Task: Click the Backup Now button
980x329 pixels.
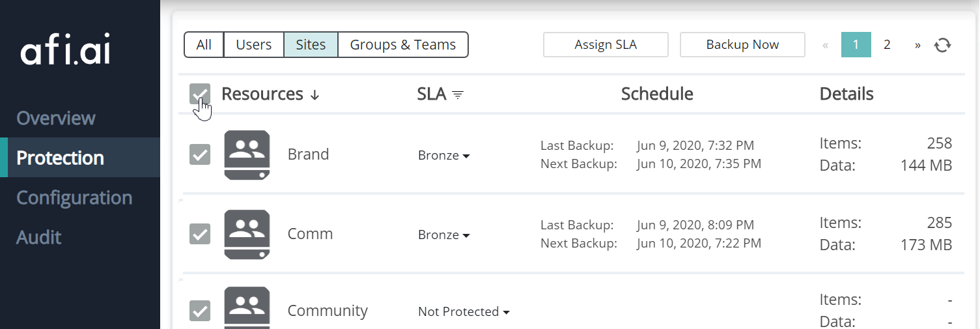Action: [742, 45]
